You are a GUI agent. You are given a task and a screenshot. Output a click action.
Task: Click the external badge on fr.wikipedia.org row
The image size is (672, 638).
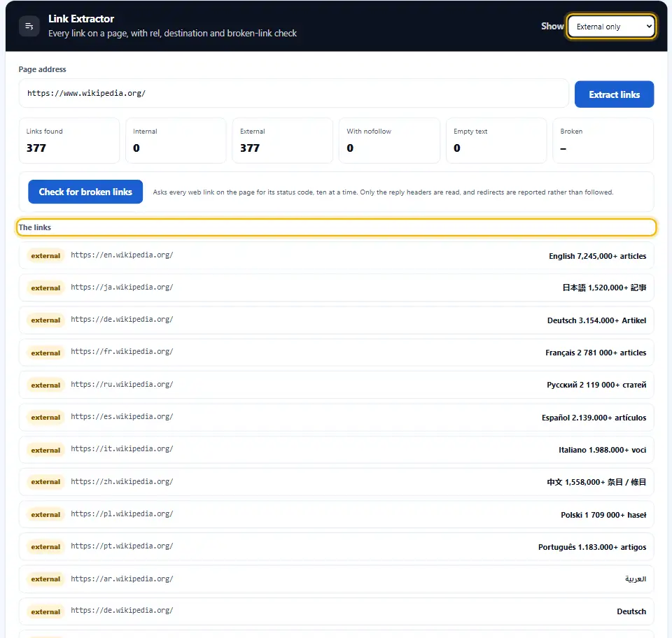tap(45, 353)
